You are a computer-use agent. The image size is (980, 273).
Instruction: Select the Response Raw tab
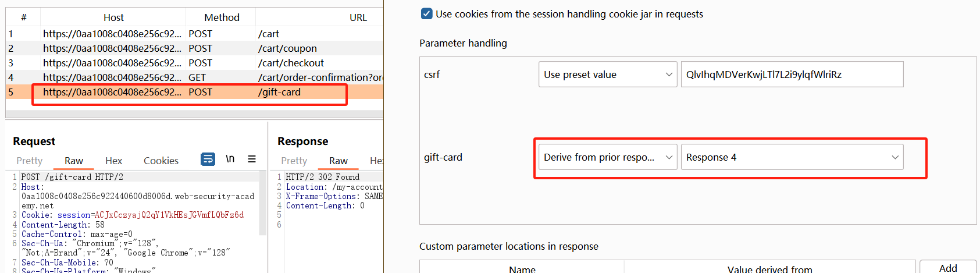tap(338, 161)
